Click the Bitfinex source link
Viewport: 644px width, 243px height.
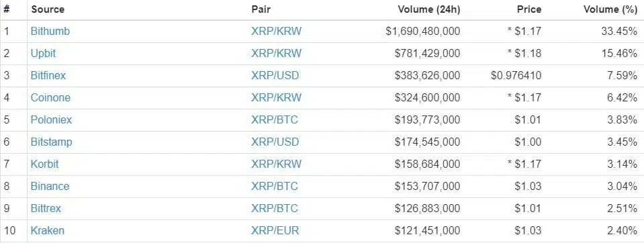pyautogui.click(x=48, y=76)
